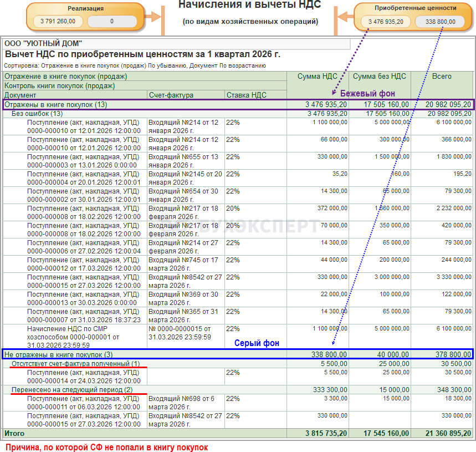Click the ООО "УЮТНЫЙ ДОМ" organization field
Screen dimensions: 476x452
coord(177,43)
